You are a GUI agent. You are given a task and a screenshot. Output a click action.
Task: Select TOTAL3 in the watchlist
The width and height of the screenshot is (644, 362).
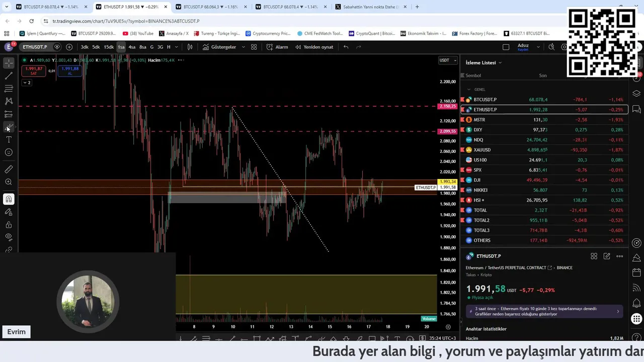pos(544,230)
